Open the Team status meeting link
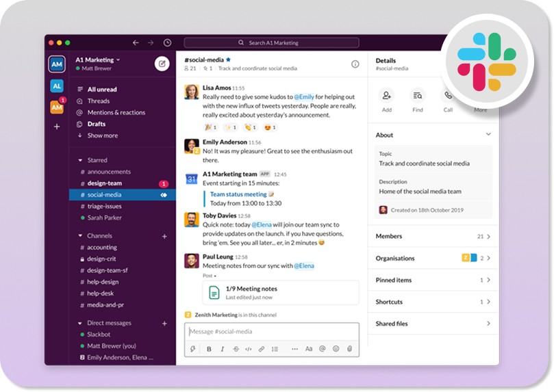This screenshot has height=392, width=554. [238, 194]
